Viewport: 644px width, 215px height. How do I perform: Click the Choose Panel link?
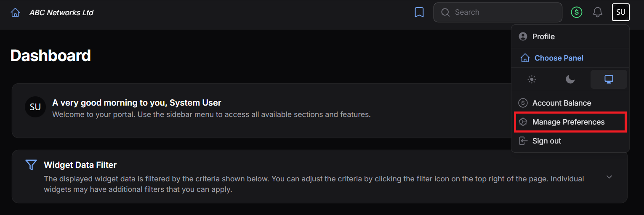pos(559,58)
